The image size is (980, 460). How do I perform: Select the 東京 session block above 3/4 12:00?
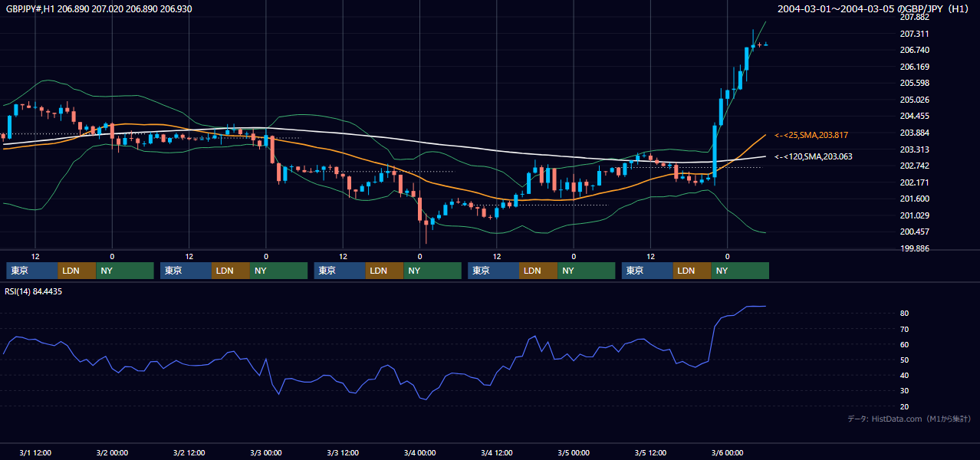(x=494, y=271)
